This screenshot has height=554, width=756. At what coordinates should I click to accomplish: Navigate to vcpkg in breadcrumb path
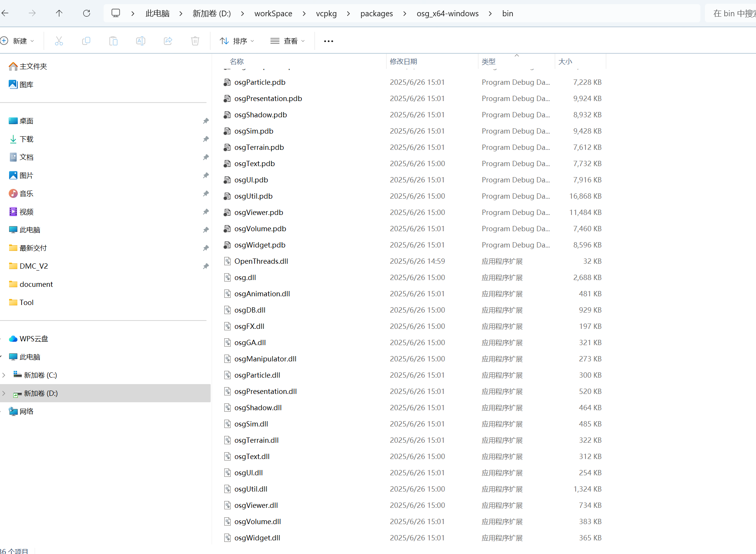(326, 14)
